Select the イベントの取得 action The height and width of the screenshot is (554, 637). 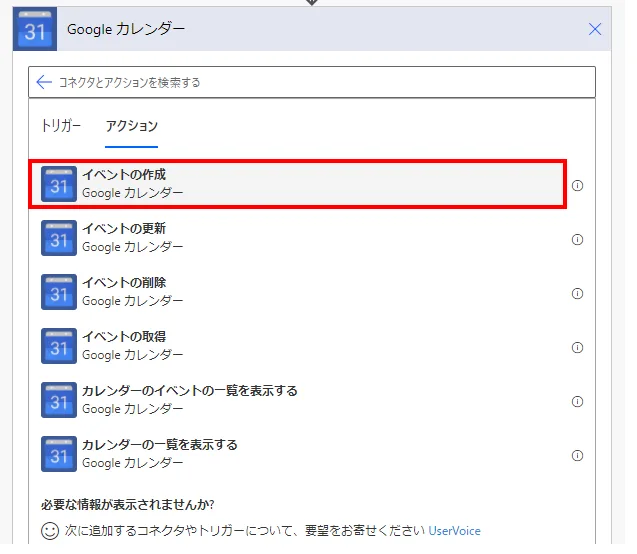click(298, 346)
